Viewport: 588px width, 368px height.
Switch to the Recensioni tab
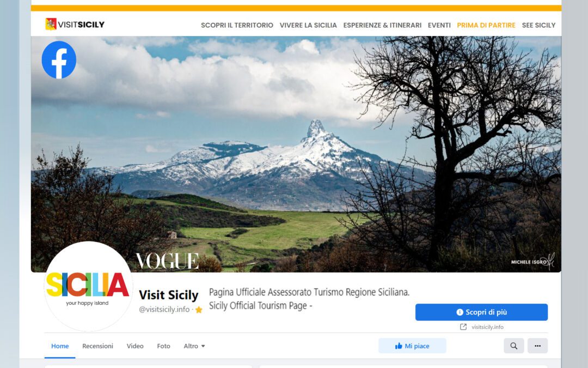(97, 346)
